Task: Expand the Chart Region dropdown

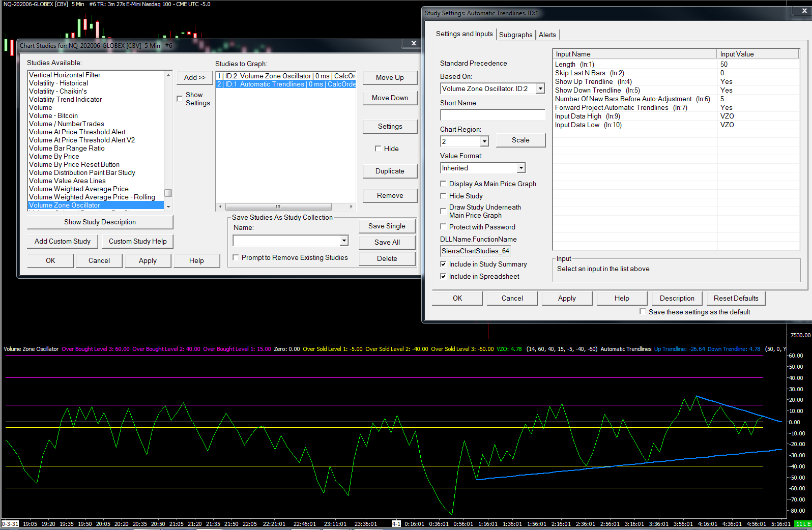Action: pos(484,141)
